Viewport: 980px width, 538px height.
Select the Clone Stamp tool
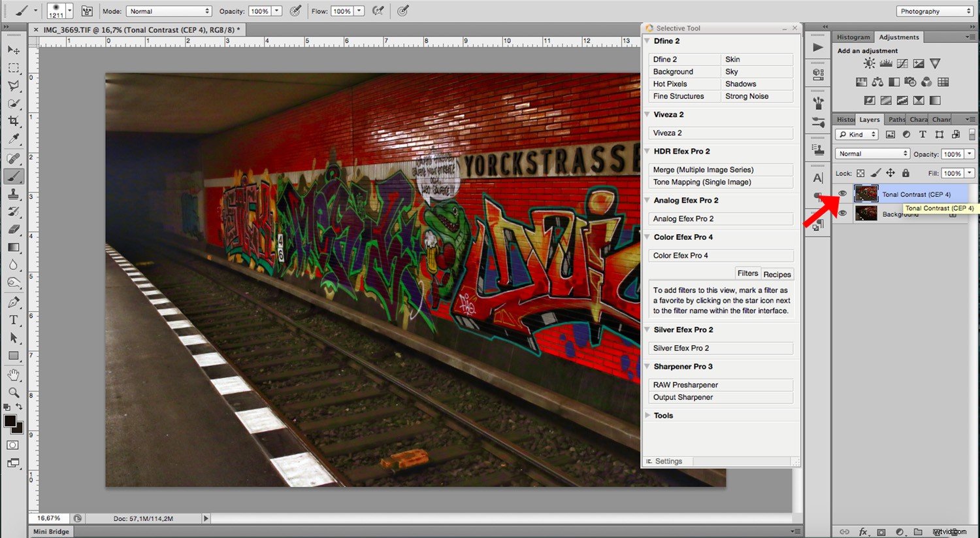[x=14, y=193]
